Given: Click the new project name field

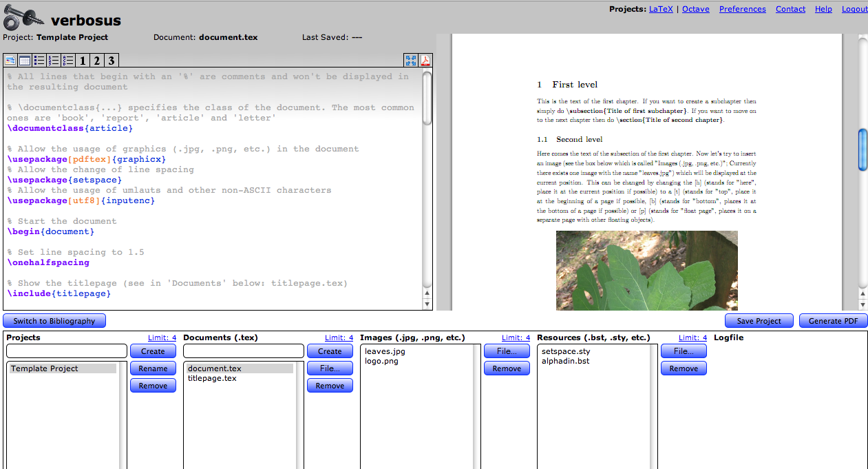Looking at the screenshot, I should pyautogui.click(x=66, y=351).
